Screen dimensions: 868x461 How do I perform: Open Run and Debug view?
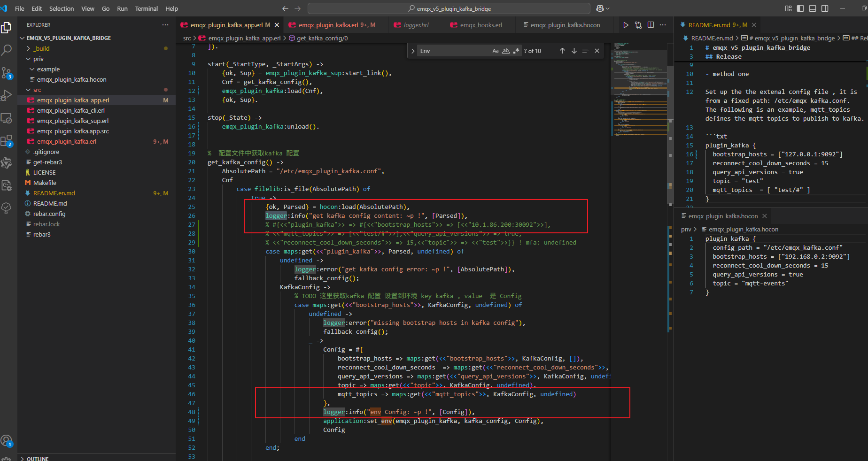[7, 95]
